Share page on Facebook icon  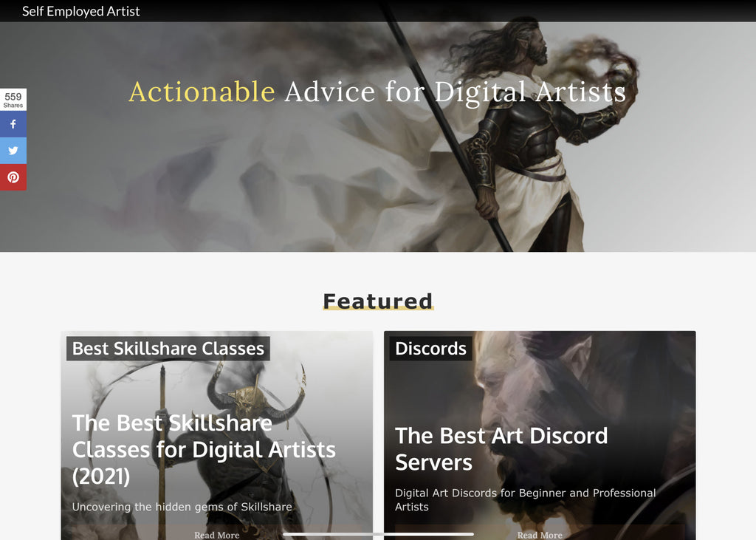coord(13,124)
